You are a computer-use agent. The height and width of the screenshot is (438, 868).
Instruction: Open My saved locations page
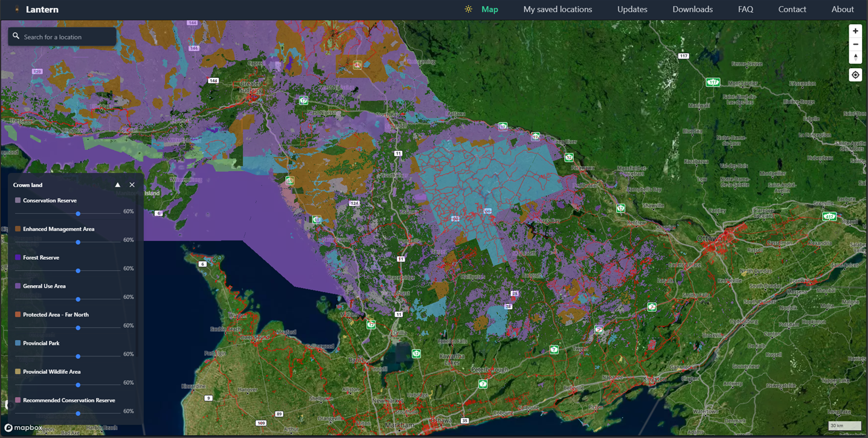557,9
